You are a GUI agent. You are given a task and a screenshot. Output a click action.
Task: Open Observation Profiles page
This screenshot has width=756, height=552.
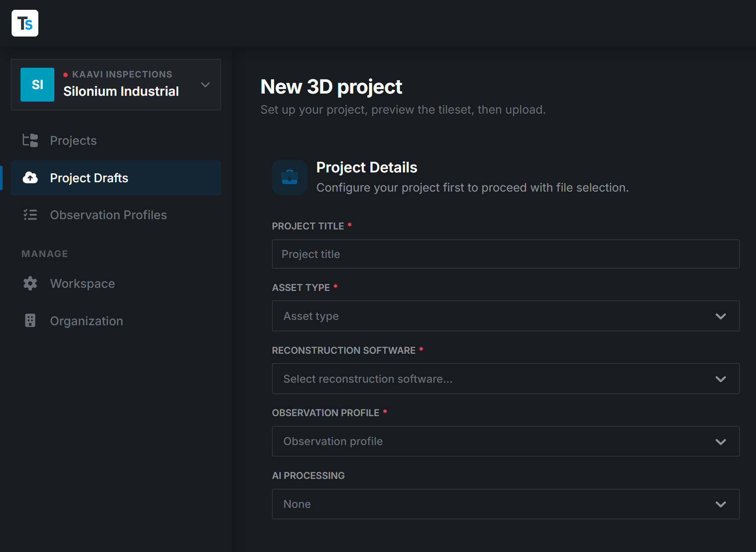[x=116, y=215]
